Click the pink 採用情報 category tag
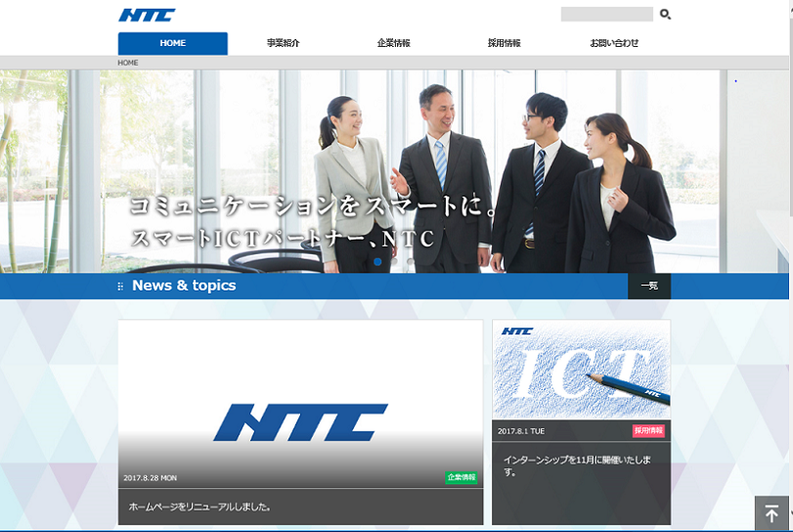The height and width of the screenshot is (532, 793). click(x=648, y=431)
